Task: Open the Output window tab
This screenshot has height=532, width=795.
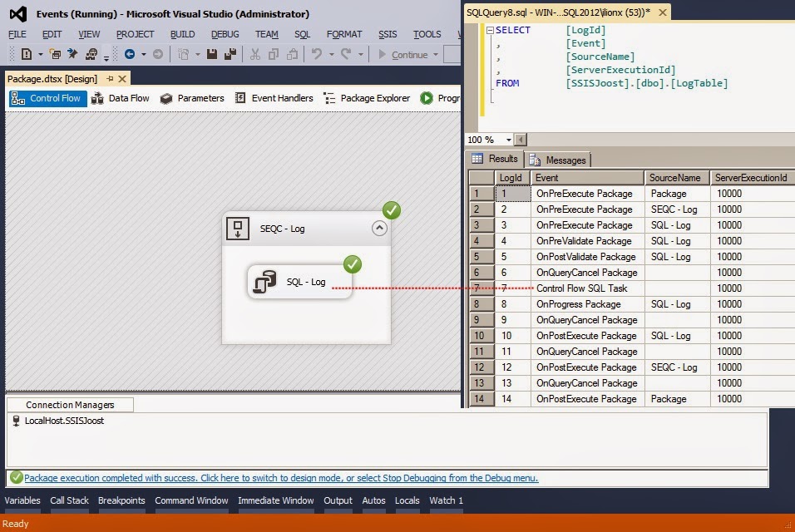Action: 338,500
